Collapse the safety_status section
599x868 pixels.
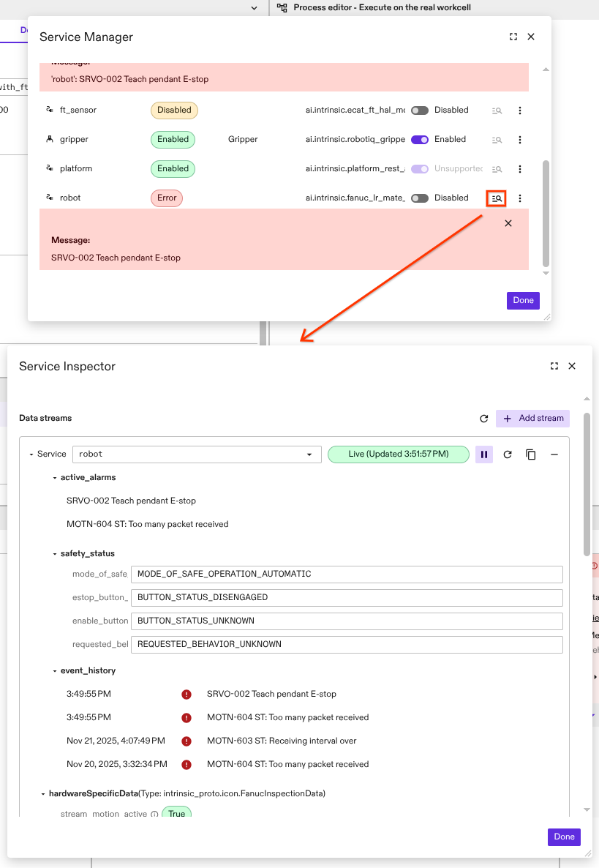[55, 554]
